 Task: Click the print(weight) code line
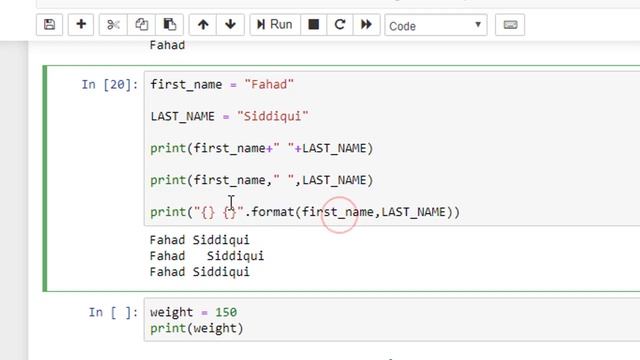click(x=196, y=328)
